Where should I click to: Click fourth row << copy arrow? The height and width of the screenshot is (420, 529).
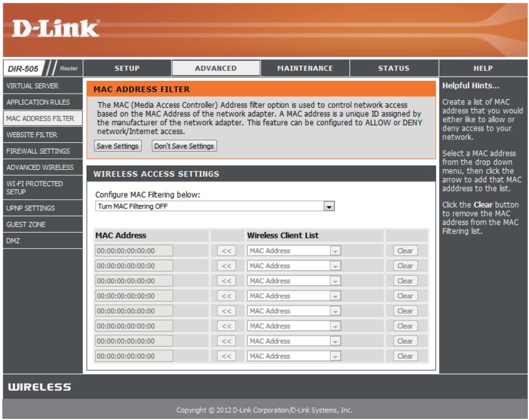(x=226, y=296)
